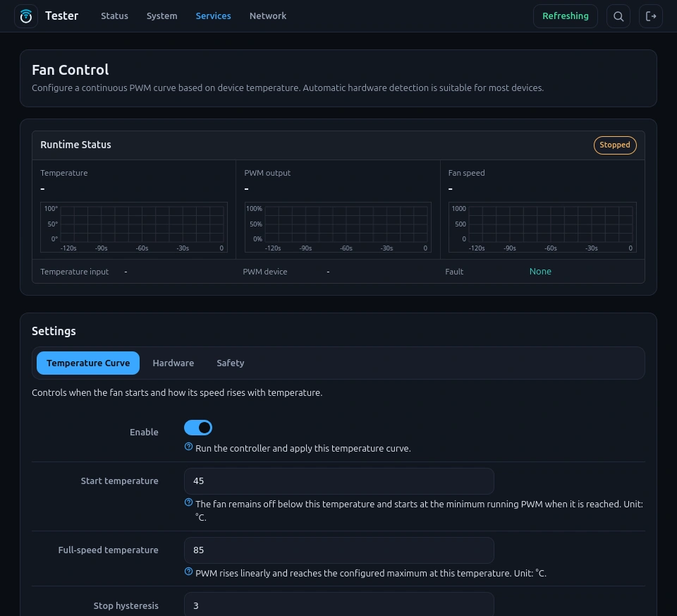Screen dimensions: 677x616
Task: Click help icon beside Enable description
Action: coord(189,447)
